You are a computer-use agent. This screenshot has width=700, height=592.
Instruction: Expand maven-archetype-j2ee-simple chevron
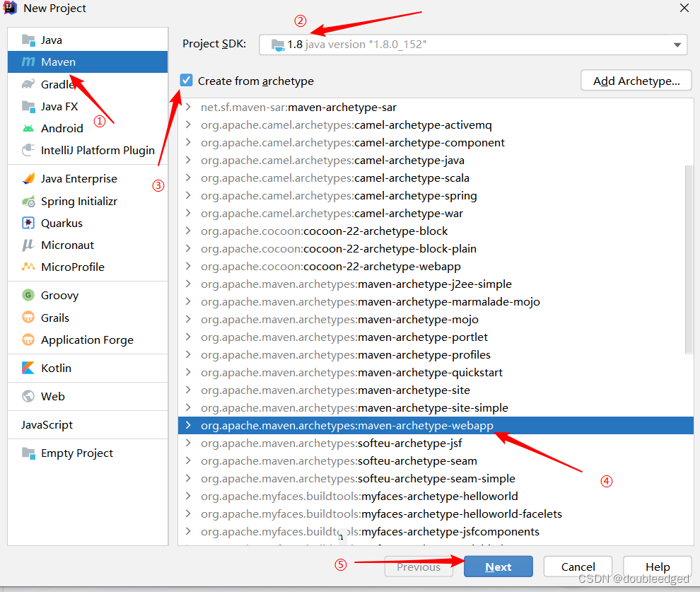(188, 284)
